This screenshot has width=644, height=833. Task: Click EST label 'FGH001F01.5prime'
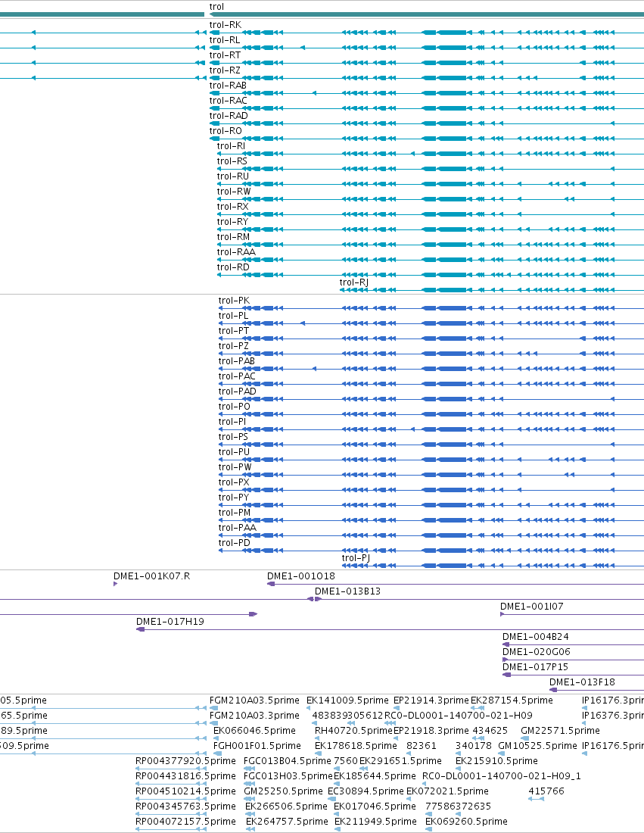257,746
